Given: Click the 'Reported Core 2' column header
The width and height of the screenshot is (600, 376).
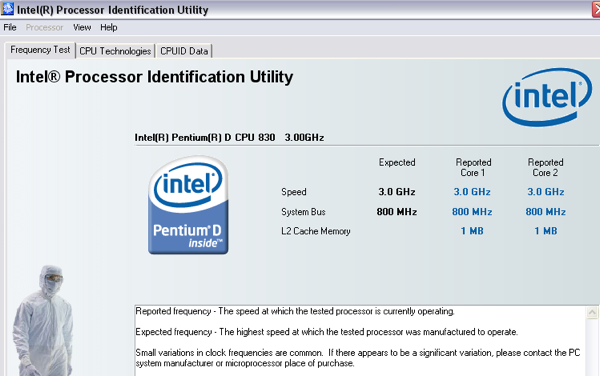Looking at the screenshot, I should [545, 168].
